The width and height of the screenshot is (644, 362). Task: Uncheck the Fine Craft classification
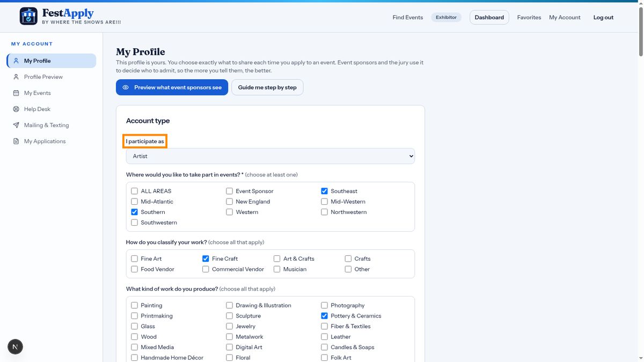coord(206,259)
